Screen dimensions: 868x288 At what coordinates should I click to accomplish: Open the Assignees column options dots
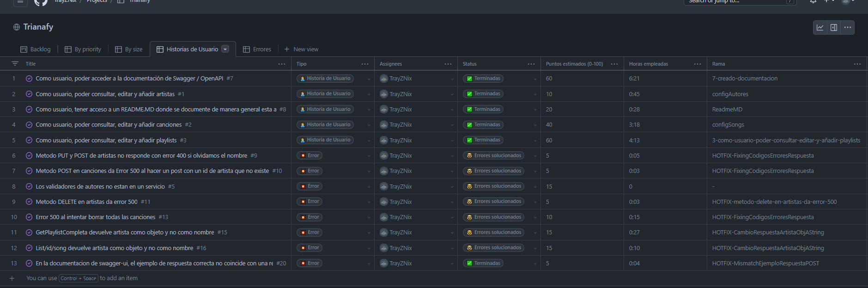(x=448, y=64)
